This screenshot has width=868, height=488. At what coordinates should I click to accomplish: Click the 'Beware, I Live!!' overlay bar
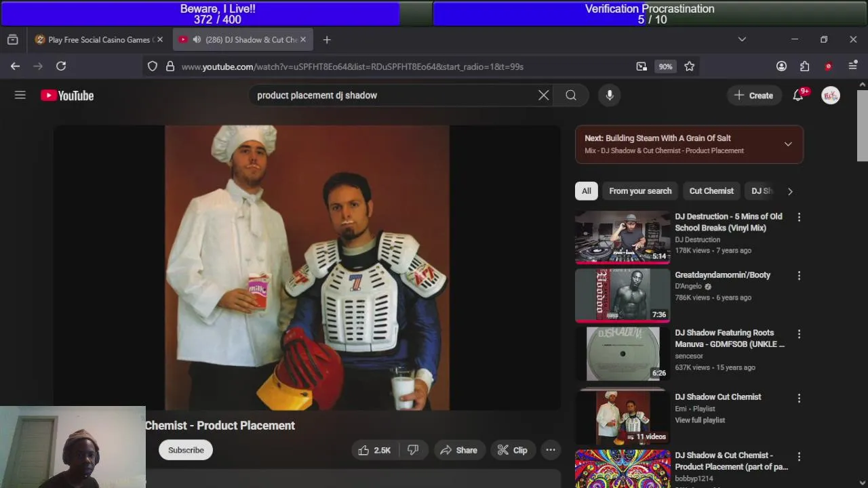pos(218,14)
